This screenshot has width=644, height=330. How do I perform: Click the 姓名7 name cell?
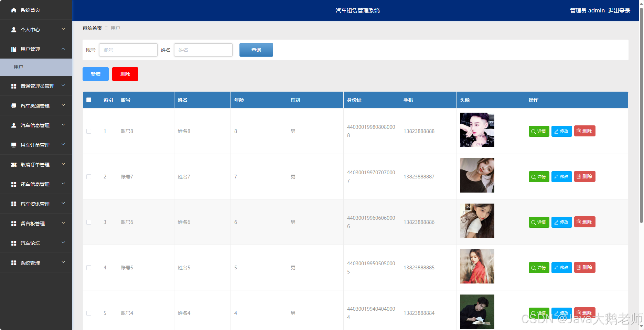click(x=202, y=177)
